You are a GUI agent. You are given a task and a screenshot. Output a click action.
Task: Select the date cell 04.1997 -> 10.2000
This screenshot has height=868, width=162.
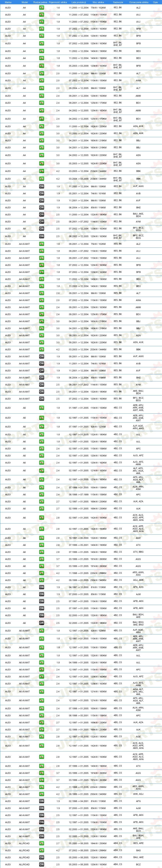coord(79,587)
